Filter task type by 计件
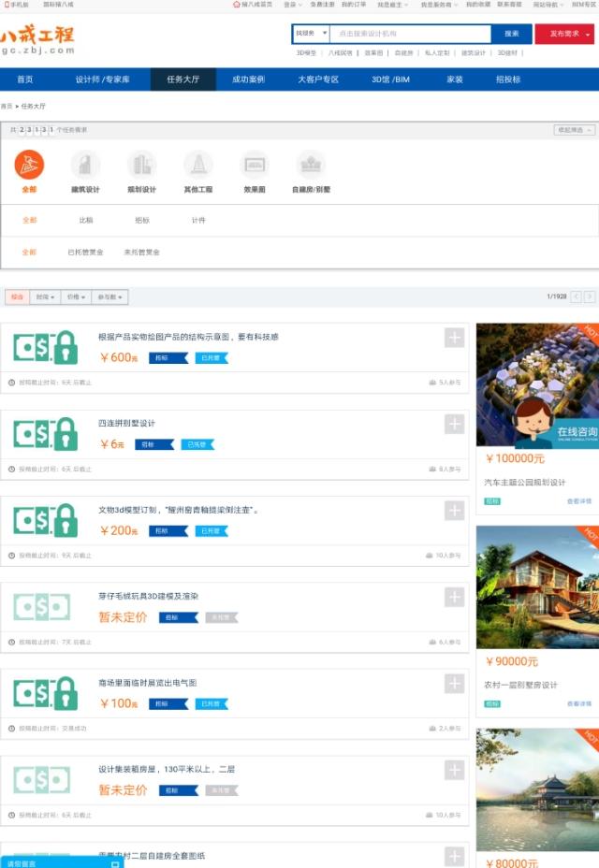The width and height of the screenshot is (599, 868). pyautogui.click(x=198, y=221)
